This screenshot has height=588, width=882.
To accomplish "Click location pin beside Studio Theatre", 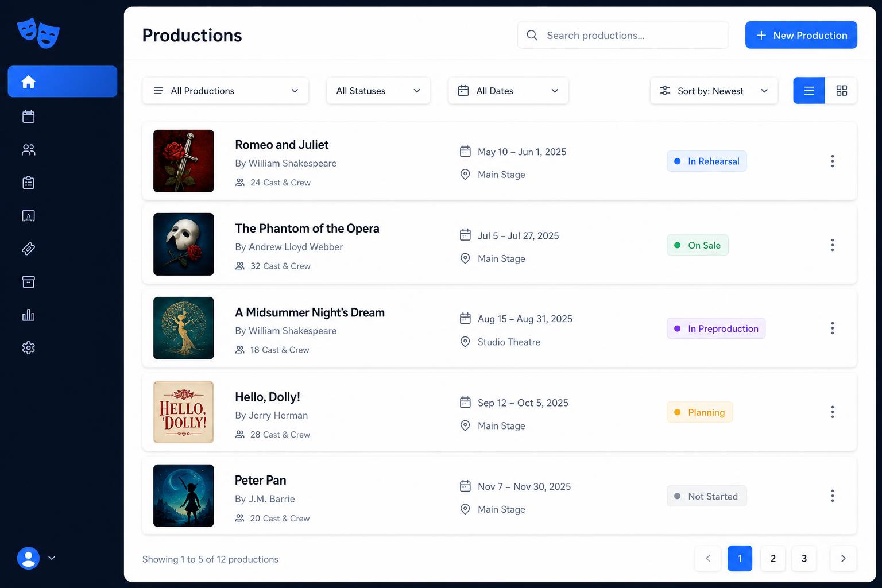I will coord(465,342).
